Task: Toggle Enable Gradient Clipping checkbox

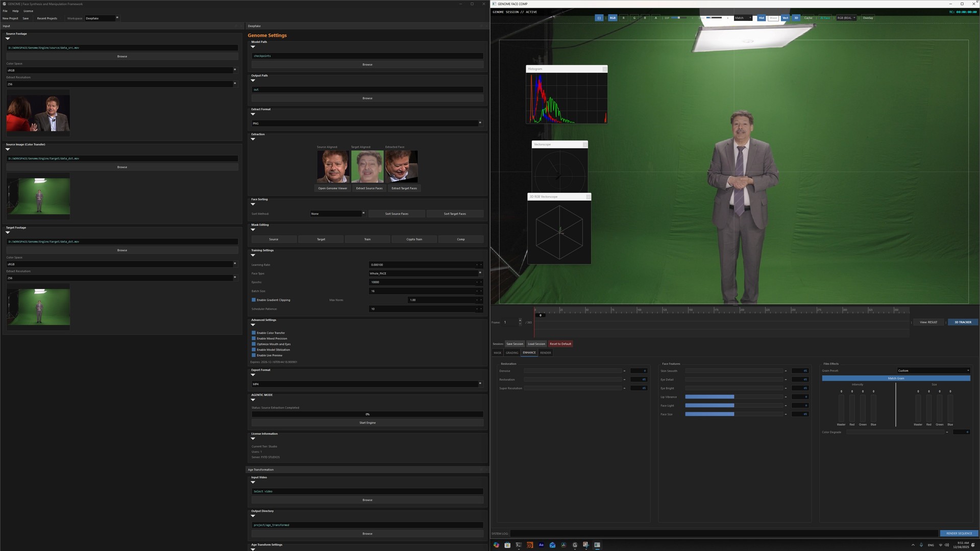Action: 254,300
